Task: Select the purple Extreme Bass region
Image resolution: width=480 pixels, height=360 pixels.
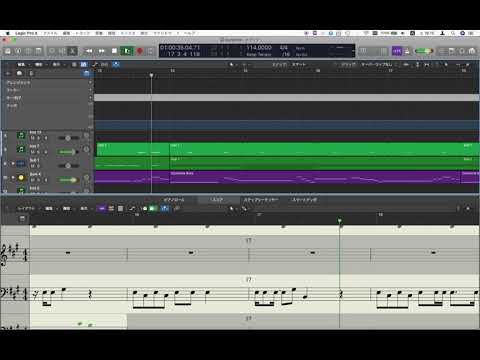Action: click(x=315, y=177)
